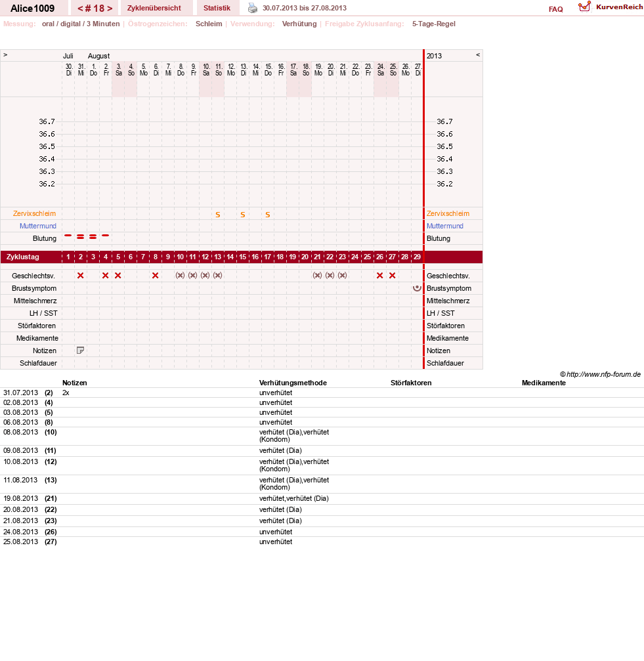
Task: Click the protected intercourse mark on day 22
Action: pyautogui.click(x=330, y=275)
